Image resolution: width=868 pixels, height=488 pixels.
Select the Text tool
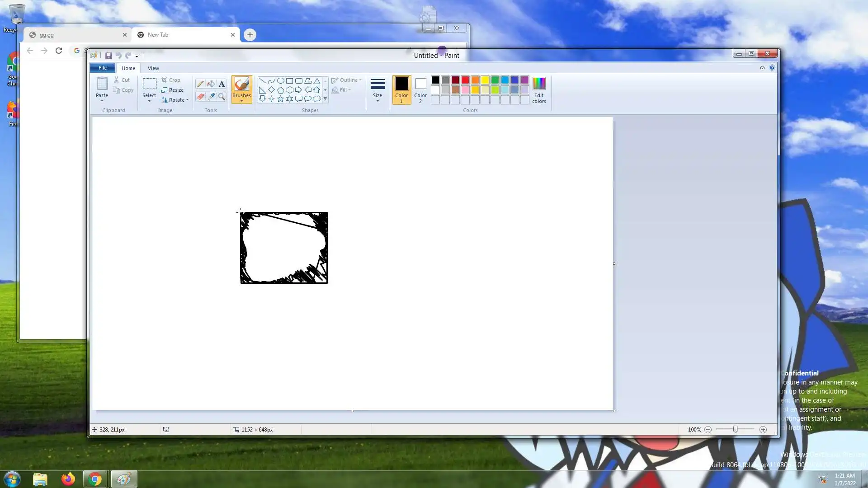pos(222,84)
